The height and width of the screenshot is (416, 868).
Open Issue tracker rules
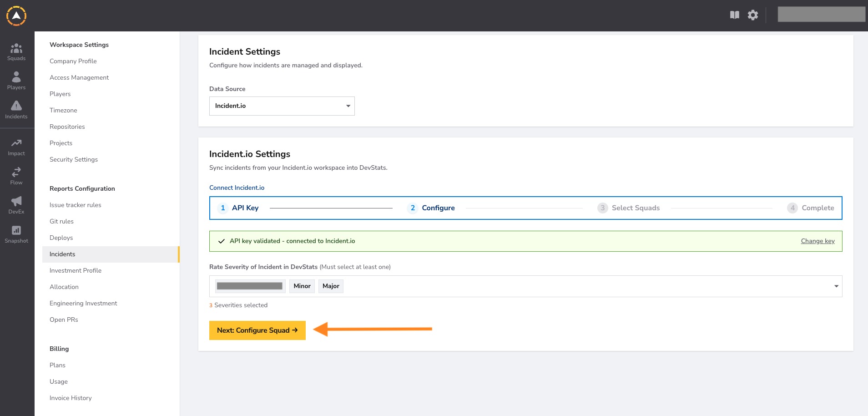(x=76, y=205)
